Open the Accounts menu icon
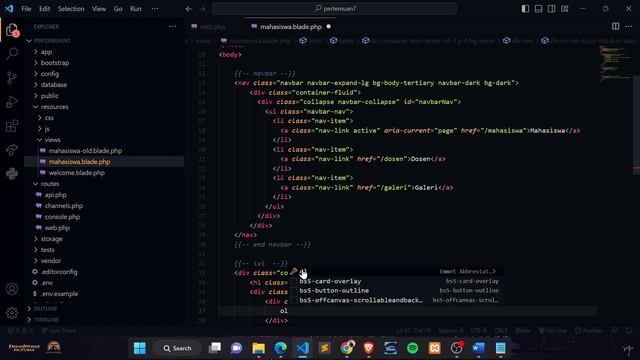This screenshot has width=640, height=360. click(x=12, y=289)
